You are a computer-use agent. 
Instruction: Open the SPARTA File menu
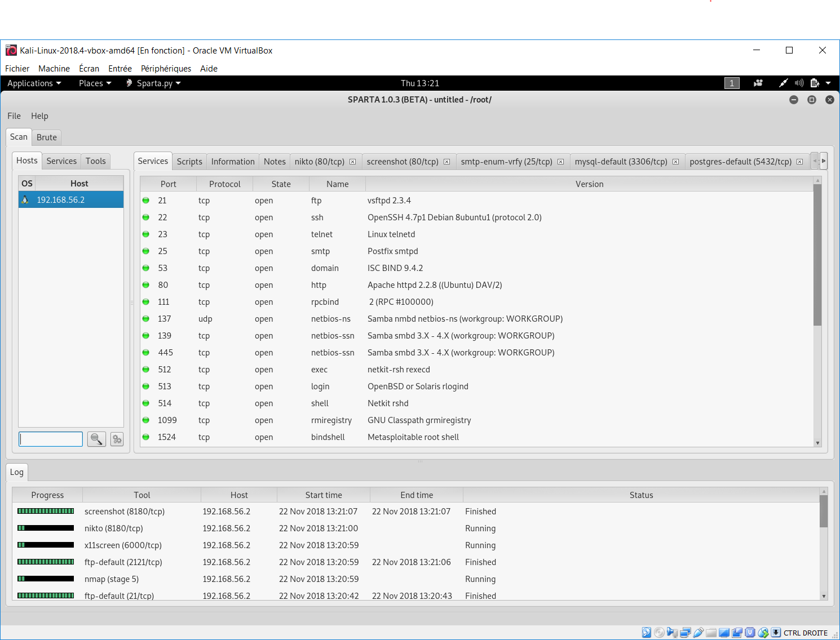pos(14,116)
